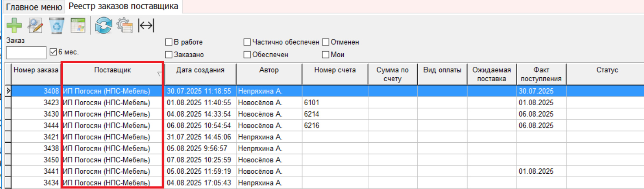644x189 pixels.
Task: Select the "Реестр заказов поставщика" tab
Action: point(123,7)
